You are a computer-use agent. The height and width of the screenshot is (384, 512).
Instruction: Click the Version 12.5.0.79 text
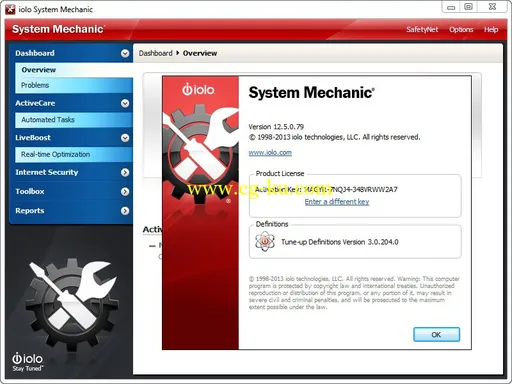[276, 127]
